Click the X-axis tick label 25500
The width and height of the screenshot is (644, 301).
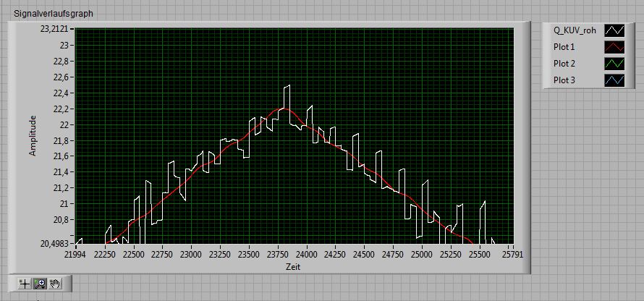pos(480,254)
